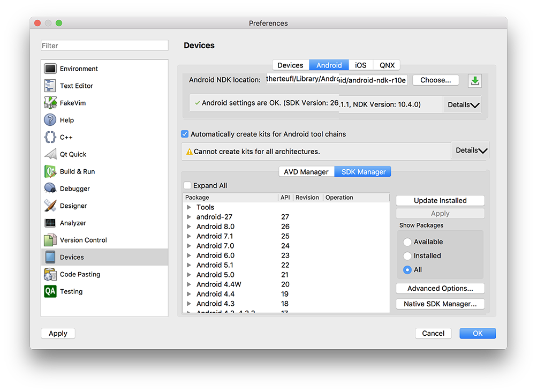Expand the Android 8.0 package tree
Viewport: 537px width, 392px height.
[188, 227]
